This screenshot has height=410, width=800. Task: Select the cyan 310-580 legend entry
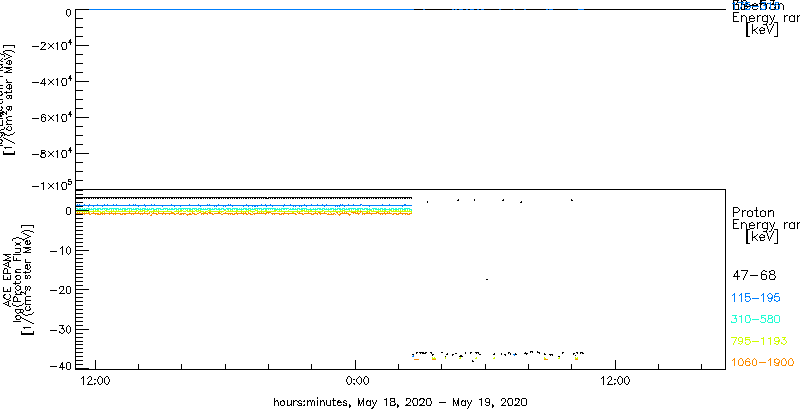757,320
